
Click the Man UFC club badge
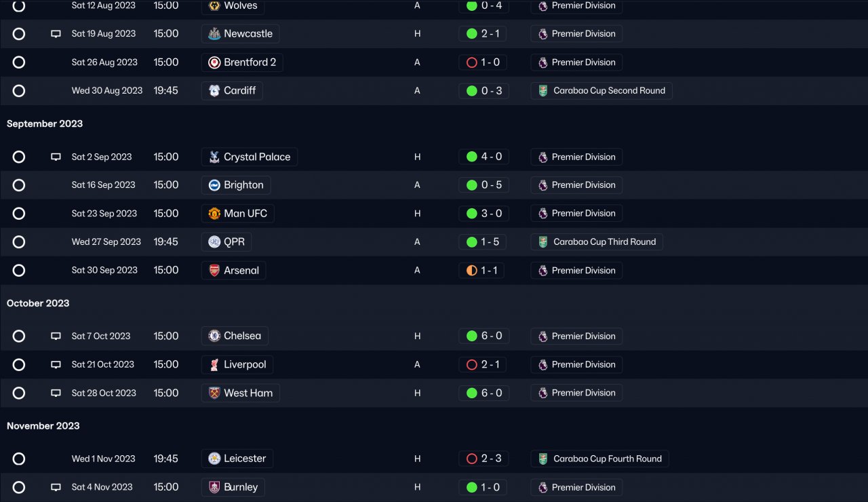tap(214, 214)
